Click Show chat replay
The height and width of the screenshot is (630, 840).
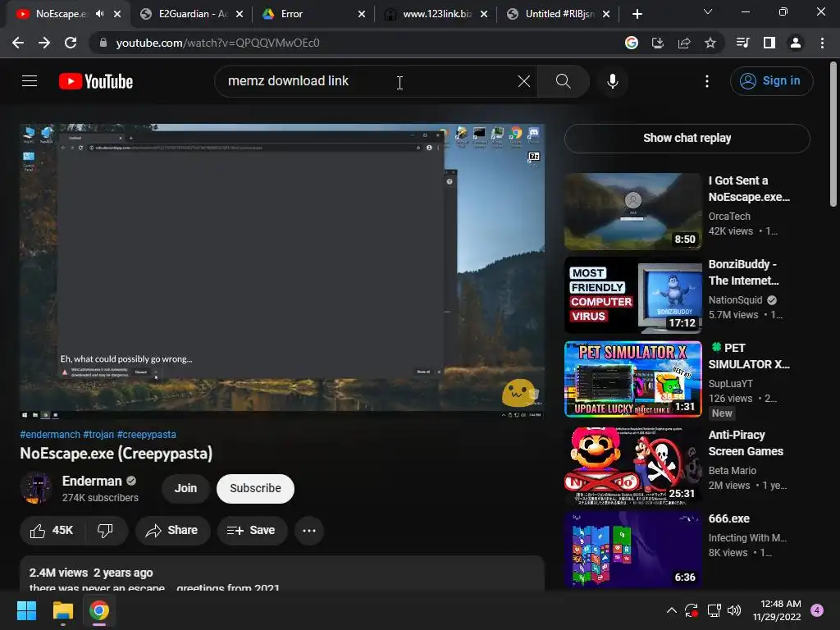pyautogui.click(x=687, y=138)
